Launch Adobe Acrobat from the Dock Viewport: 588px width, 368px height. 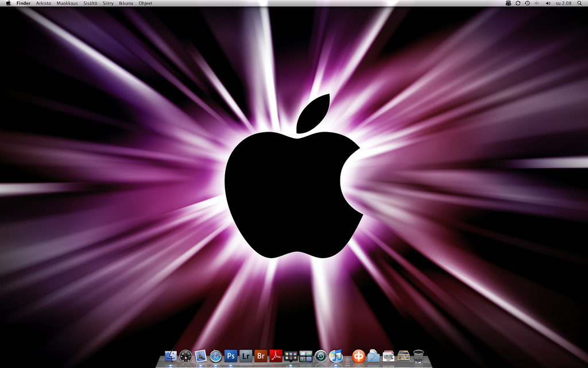point(276,355)
